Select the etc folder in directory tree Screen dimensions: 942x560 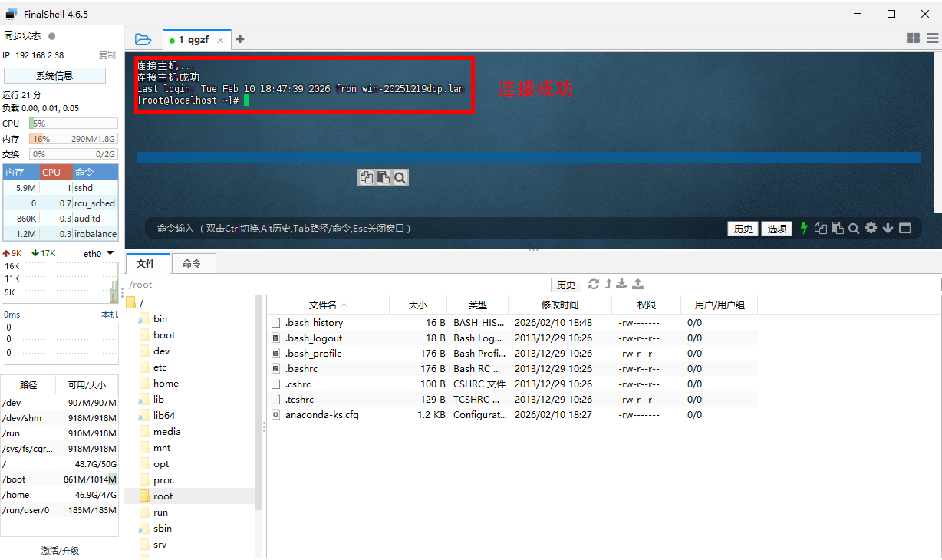coord(160,367)
